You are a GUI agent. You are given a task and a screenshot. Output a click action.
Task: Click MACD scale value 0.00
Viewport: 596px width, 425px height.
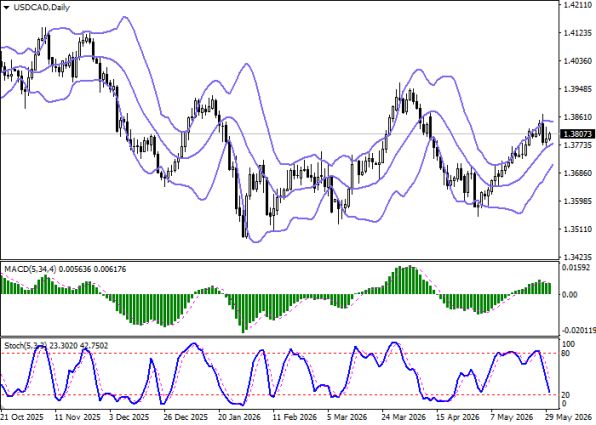570,295
